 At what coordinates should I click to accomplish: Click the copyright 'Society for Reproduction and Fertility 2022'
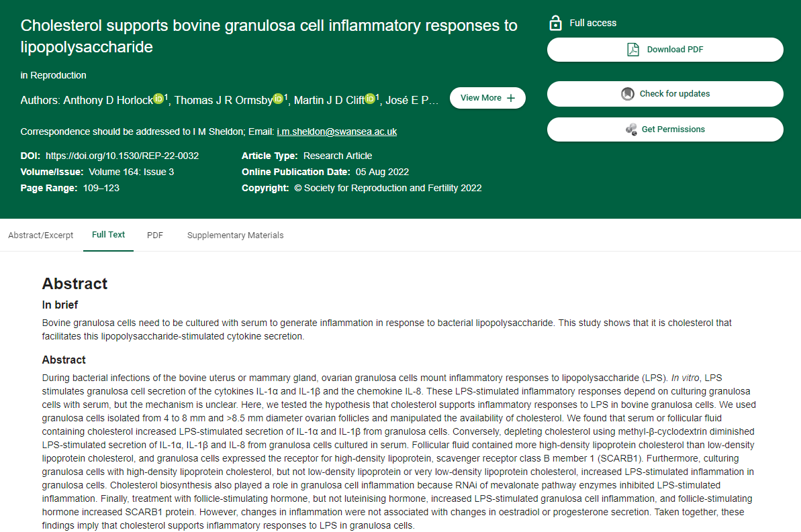392,188
